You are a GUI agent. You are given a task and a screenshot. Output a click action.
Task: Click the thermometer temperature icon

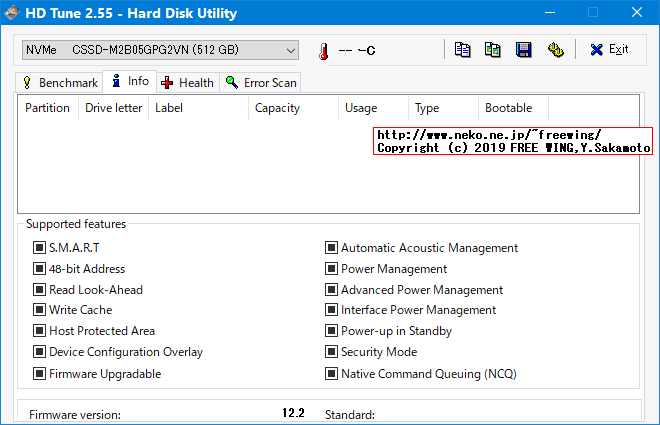pos(323,51)
